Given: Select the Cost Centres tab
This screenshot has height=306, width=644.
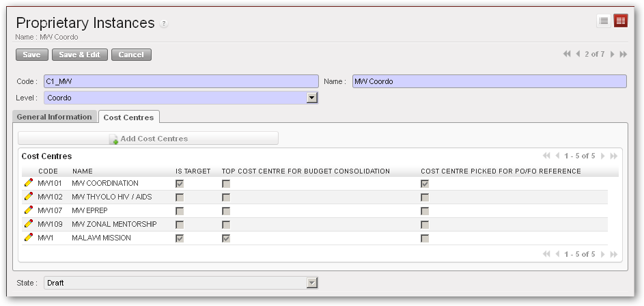Looking at the screenshot, I should (128, 117).
